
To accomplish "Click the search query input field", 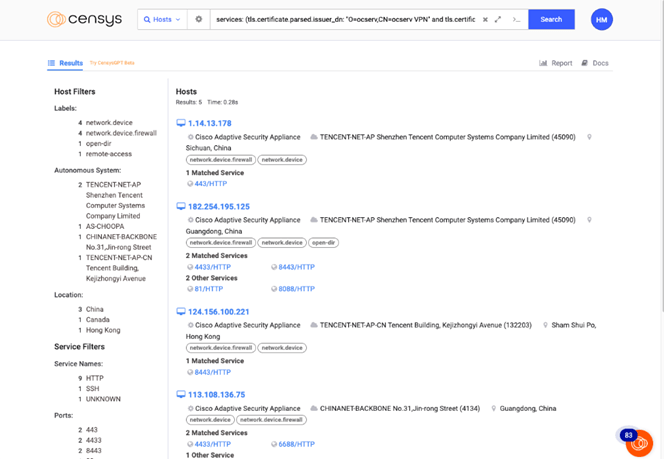I will pyautogui.click(x=346, y=19).
